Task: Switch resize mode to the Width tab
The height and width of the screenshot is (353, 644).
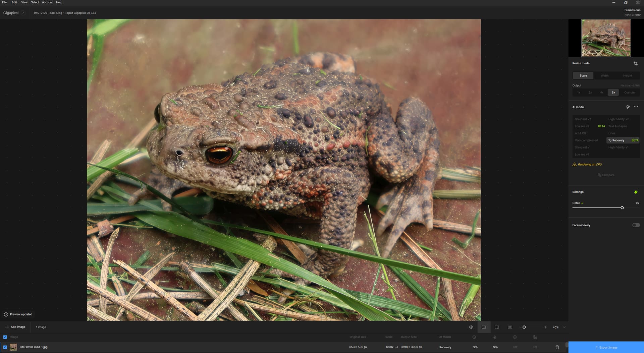Action: point(604,76)
